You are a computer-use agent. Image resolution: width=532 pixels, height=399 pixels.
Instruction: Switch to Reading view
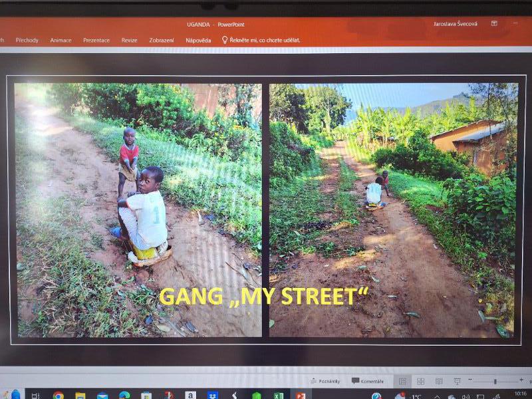(439, 381)
